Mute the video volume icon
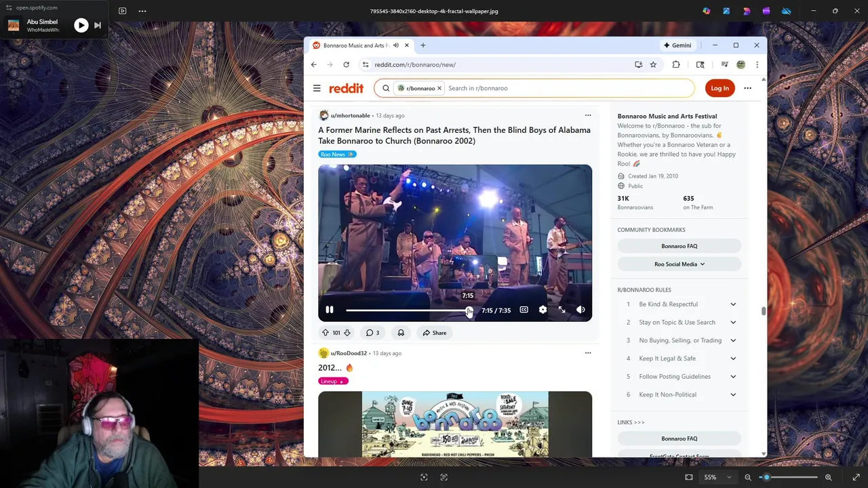Viewport: 868px width, 488px height. (x=580, y=310)
